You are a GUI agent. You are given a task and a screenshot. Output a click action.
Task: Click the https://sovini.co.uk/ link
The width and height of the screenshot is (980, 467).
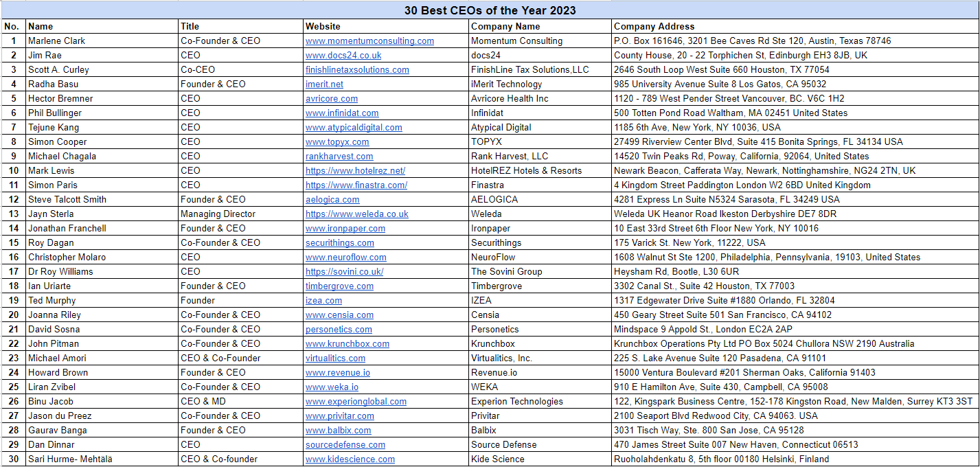coord(345,271)
